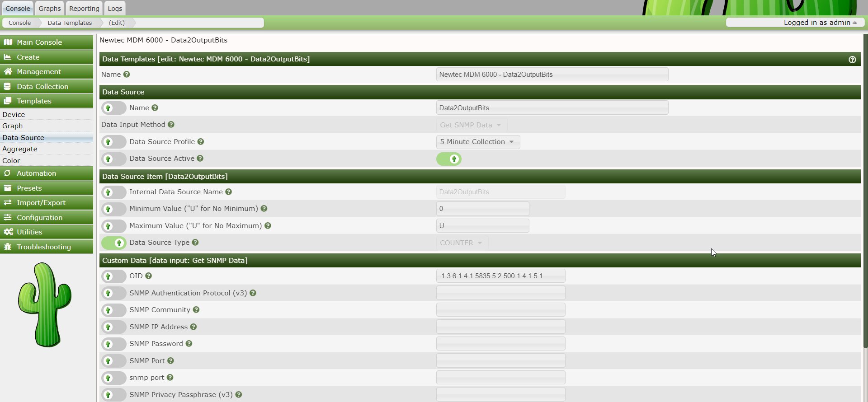
Task: Toggle override switch for Data Source Profile
Action: 114,142
